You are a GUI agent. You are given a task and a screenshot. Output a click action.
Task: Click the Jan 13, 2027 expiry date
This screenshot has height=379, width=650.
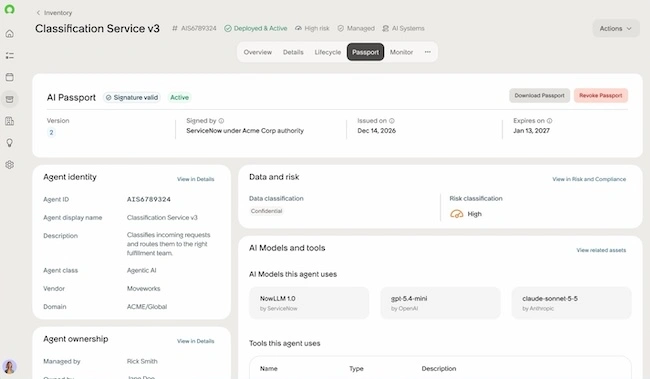pyautogui.click(x=531, y=131)
